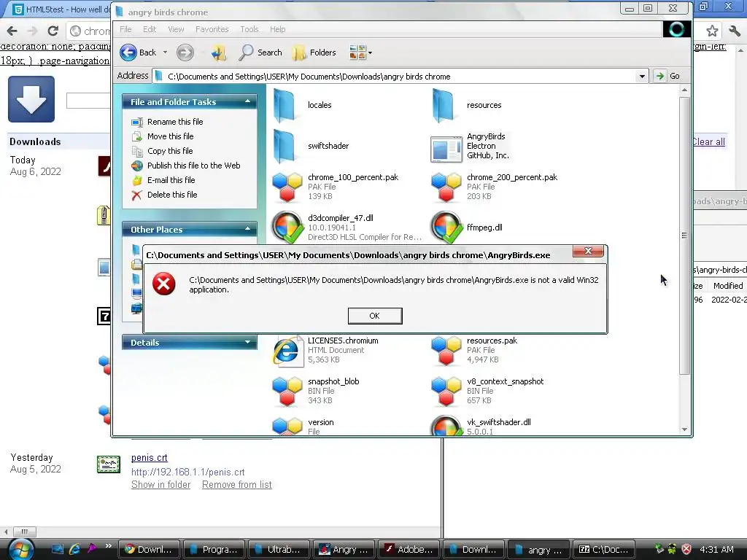Click Copy this file
This screenshot has width=747, height=560.
(170, 151)
